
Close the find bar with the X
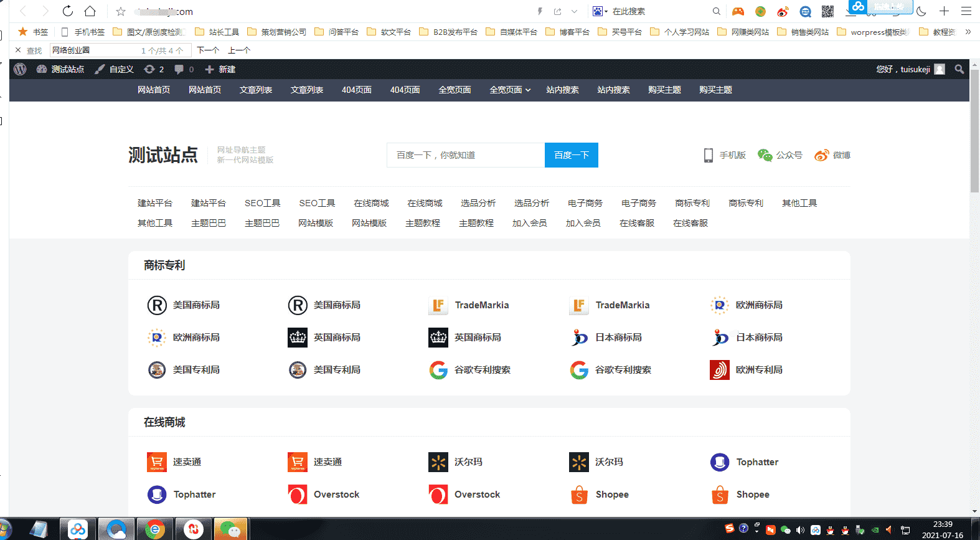tap(18, 50)
